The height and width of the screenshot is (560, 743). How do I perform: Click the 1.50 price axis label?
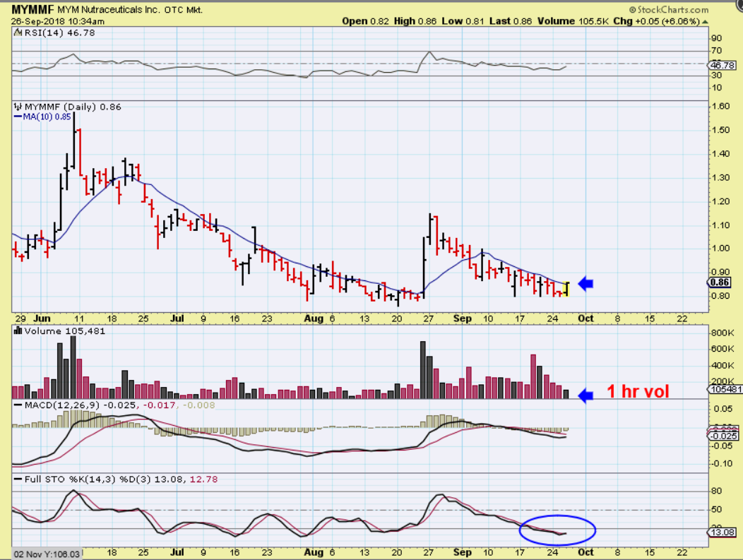[x=720, y=130]
